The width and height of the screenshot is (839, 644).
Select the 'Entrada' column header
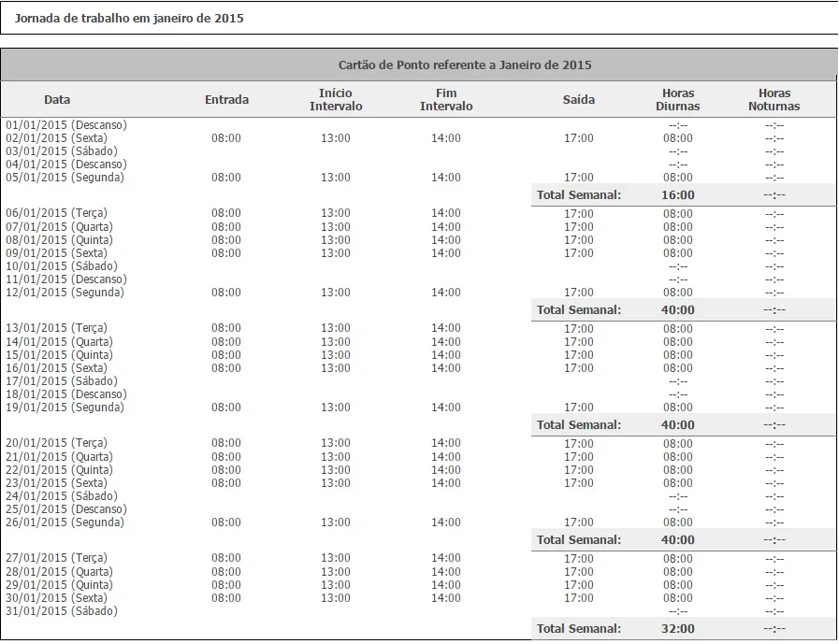point(226,100)
